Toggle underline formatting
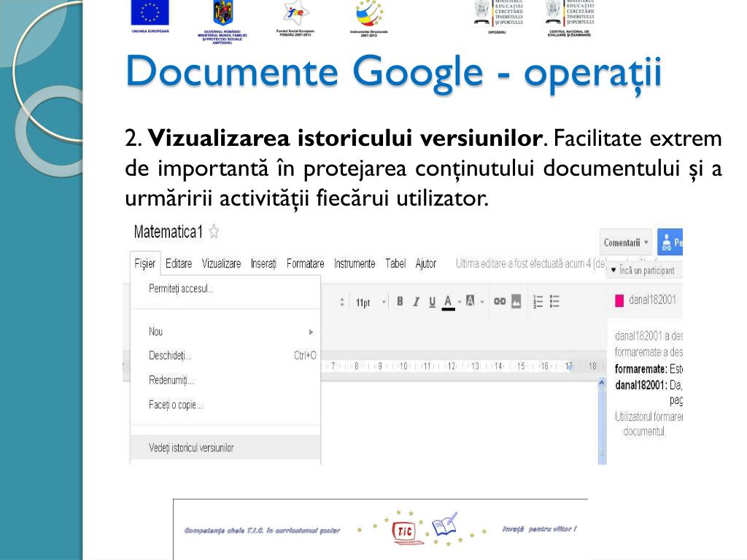The height and width of the screenshot is (560, 747). pyautogui.click(x=432, y=301)
